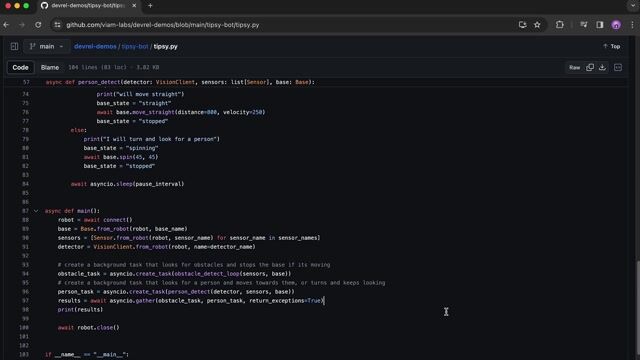Collapse the main function at line 87
640x360 pixels.
click(36, 211)
